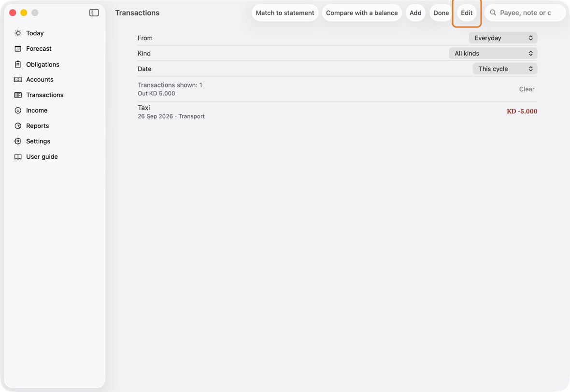The image size is (570, 392).
Task: Toggle the sidebar visibility icon
Action: [x=94, y=13]
